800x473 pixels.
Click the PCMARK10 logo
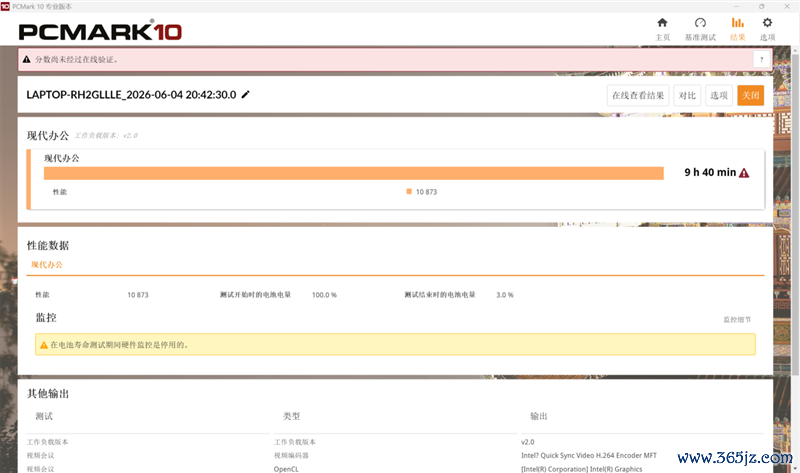point(100,31)
